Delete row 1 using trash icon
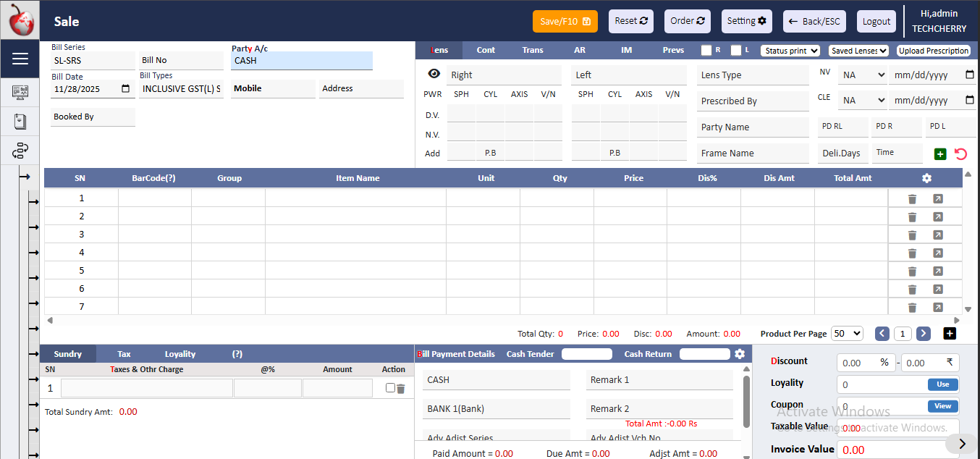Image resolution: width=980 pixels, height=459 pixels. click(x=912, y=198)
